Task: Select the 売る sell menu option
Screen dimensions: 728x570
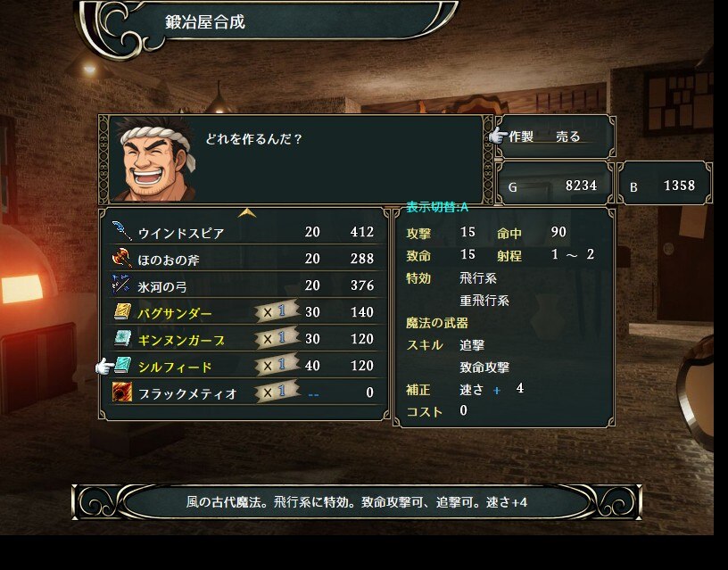Action: (567, 136)
